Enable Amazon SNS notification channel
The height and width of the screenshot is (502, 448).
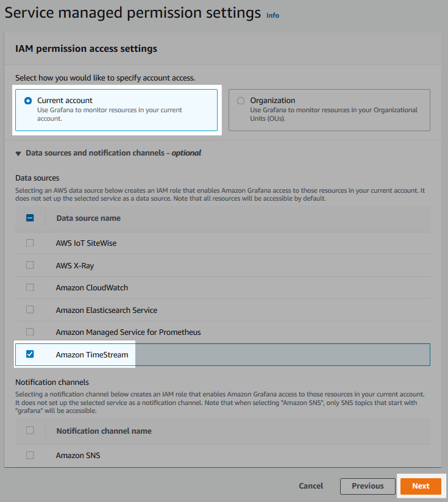[30, 455]
